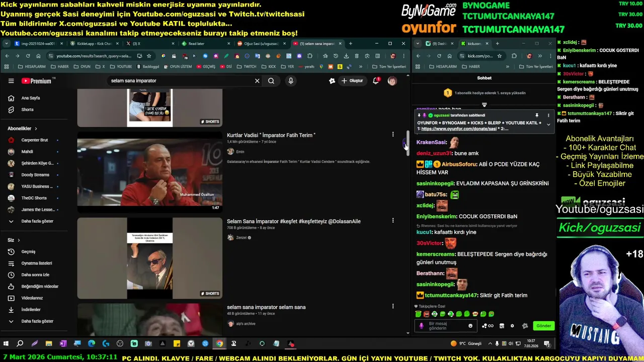
Task: Open extensions puzzle icon in Kick window
Action: point(514,56)
